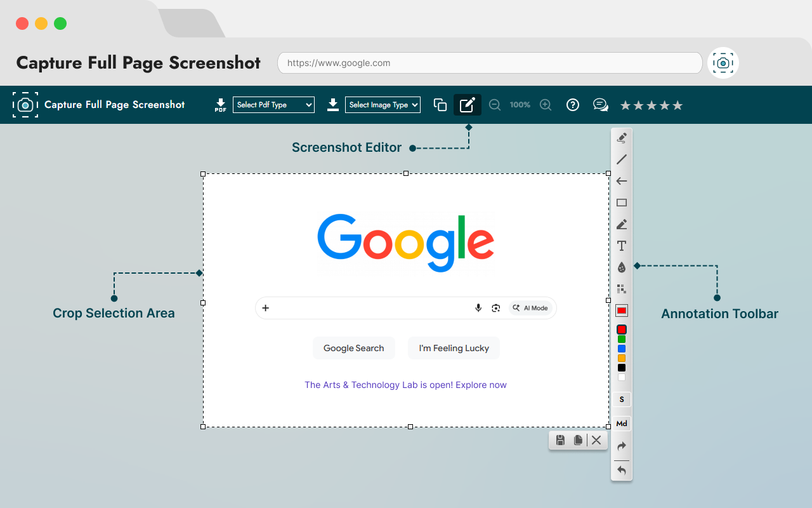
Task: Click the camera logo in the dark toolbar
Action: [25, 105]
